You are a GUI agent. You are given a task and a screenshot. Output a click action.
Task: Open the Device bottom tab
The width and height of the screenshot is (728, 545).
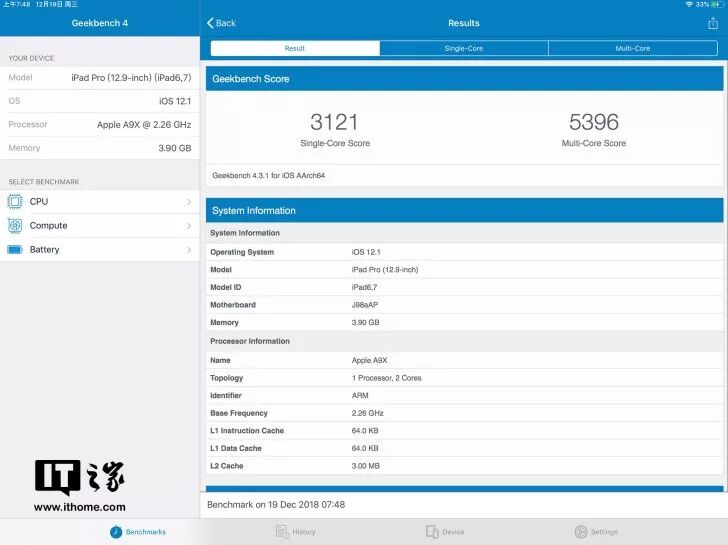[445, 532]
